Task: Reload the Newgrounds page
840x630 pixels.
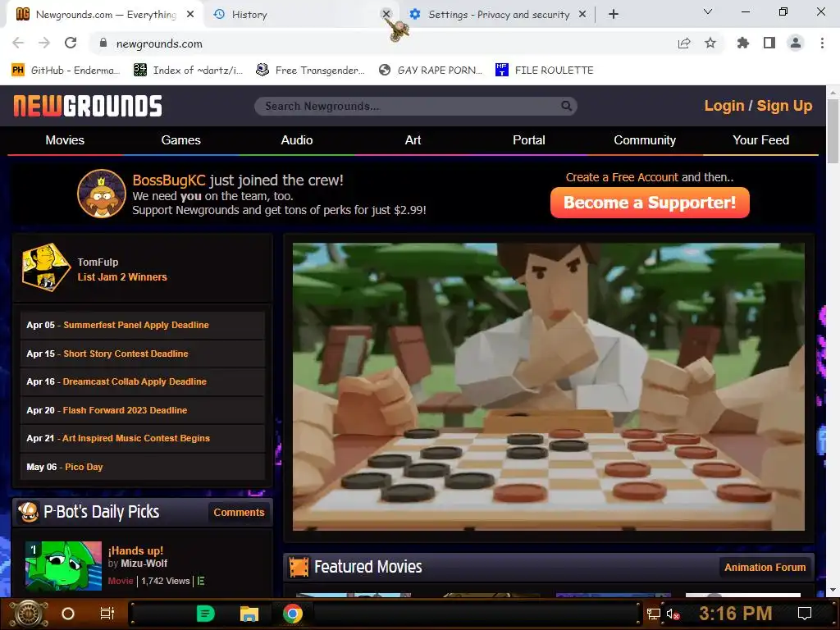Action: (71, 43)
